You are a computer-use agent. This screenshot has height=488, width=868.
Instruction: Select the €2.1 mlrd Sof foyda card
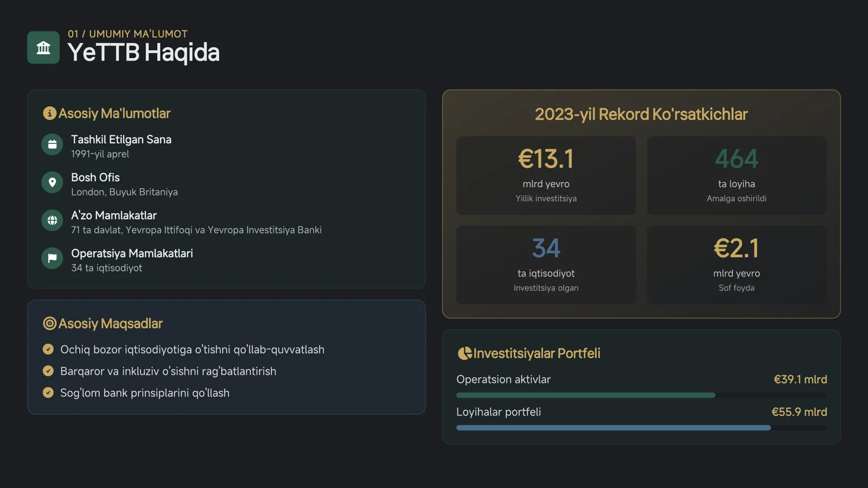736,265
